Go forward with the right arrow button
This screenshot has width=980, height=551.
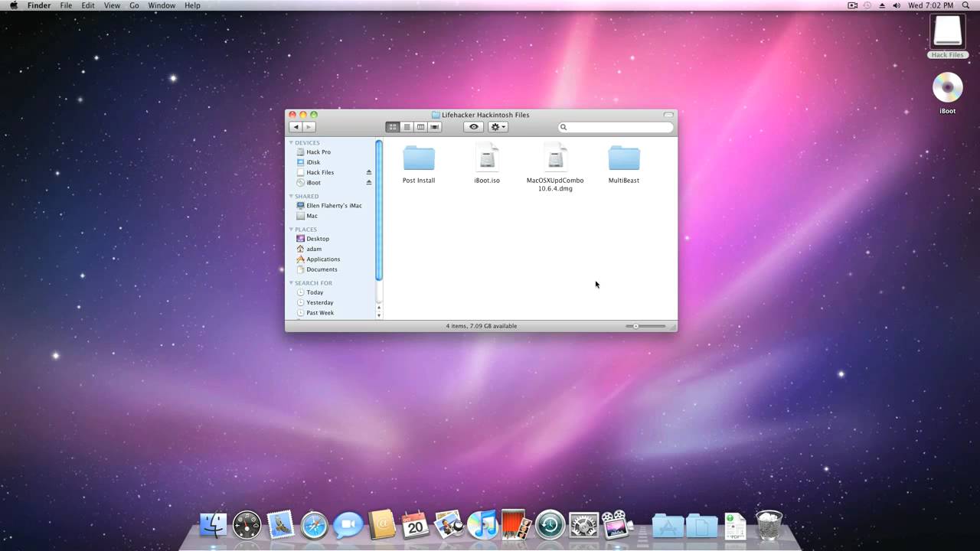pos(309,127)
